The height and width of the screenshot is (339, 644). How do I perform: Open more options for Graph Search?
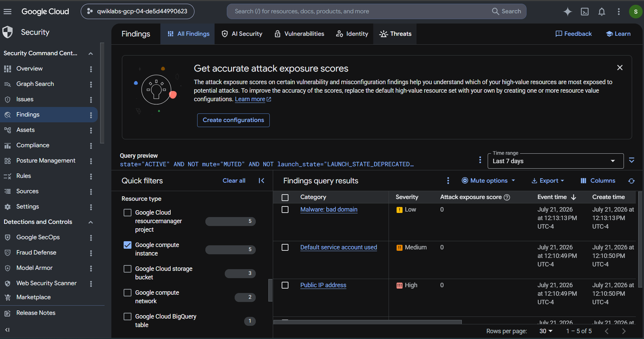click(x=91, y=84)
